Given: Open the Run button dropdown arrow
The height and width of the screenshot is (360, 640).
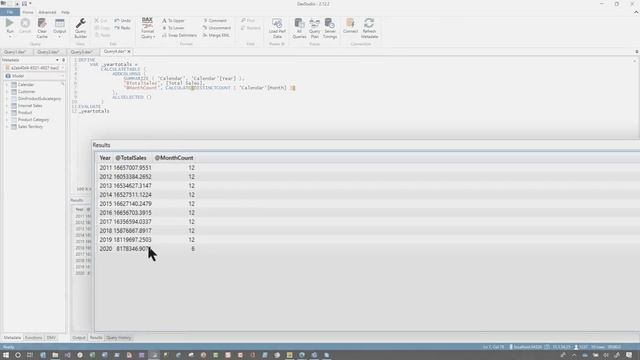Looking at the screenshot, I should (10, 37).
